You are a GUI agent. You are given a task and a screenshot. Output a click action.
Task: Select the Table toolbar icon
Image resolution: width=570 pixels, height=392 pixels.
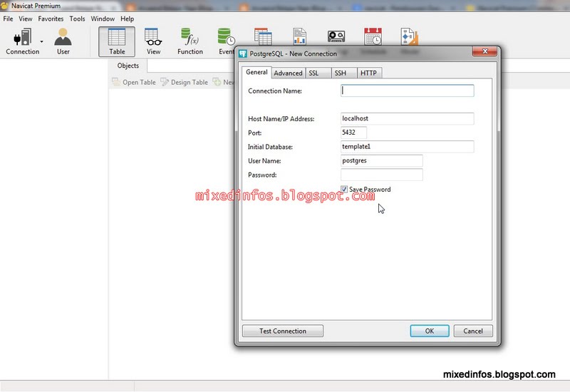point(117,41)
